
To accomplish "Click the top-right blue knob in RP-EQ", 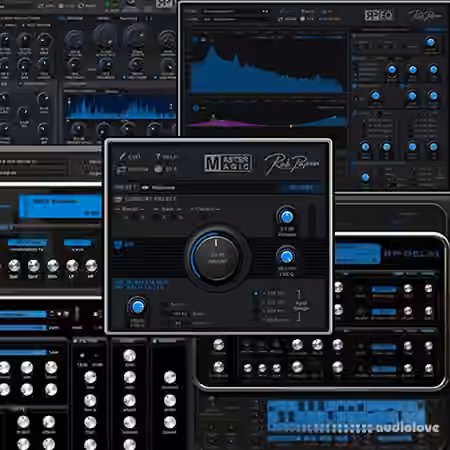I will [430, 42].
